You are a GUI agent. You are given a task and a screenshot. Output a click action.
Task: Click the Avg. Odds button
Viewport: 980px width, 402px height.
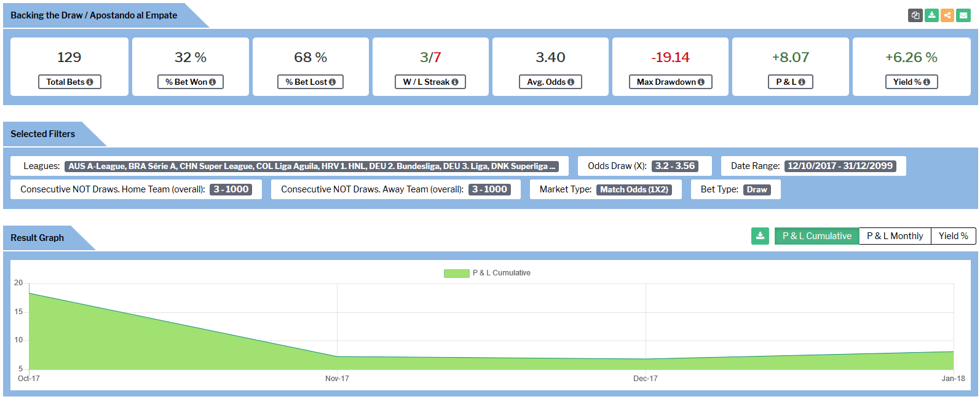pos(550,82)
